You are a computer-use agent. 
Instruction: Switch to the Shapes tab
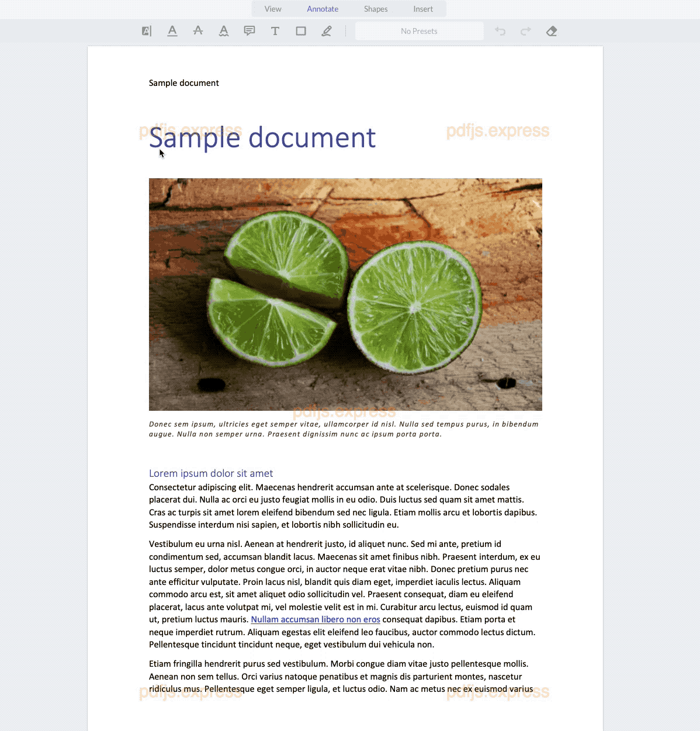coord(376,9)
